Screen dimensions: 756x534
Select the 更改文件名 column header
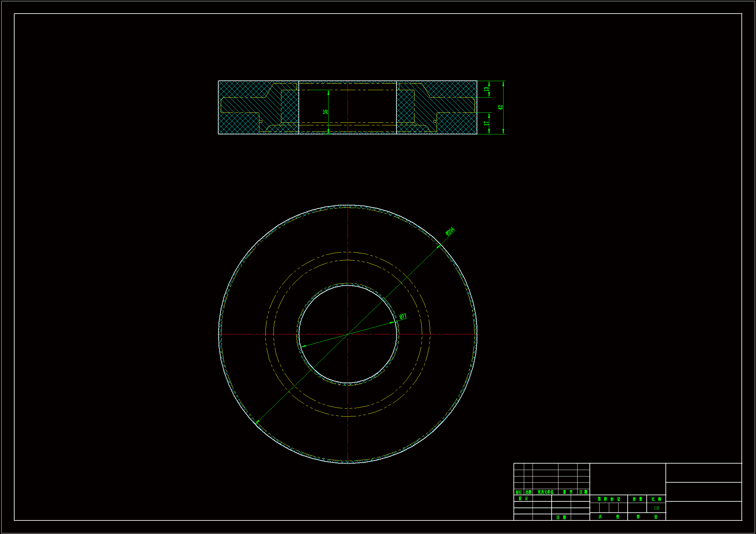coord(545,492)
